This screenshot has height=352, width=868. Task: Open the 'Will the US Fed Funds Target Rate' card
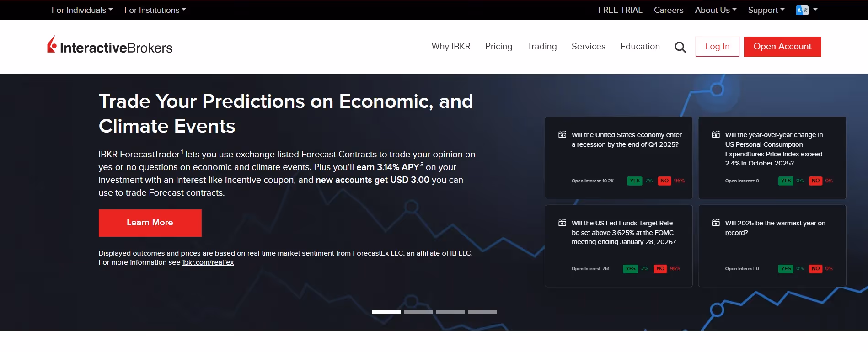pos(619,246)
